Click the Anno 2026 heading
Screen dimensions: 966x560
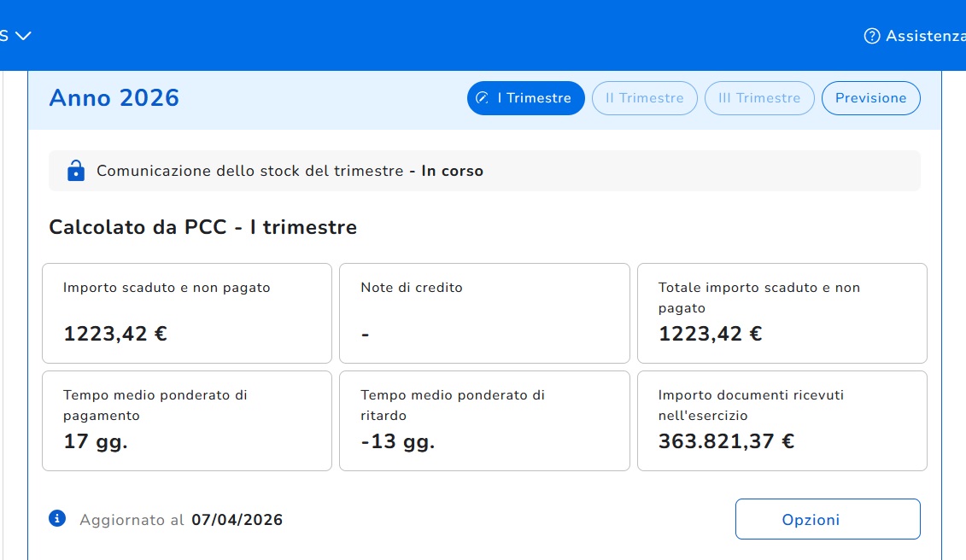click(x=114, y=98)
